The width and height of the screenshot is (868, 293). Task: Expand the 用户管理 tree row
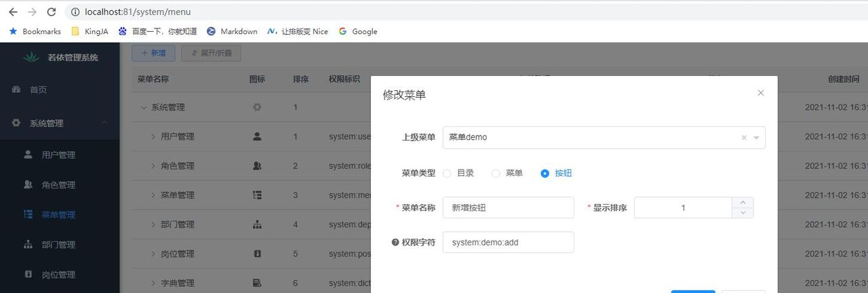153,136
